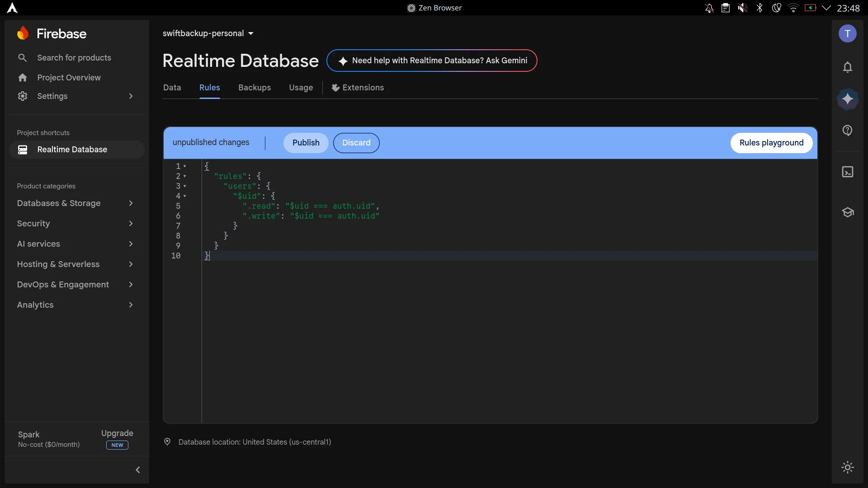
Task: Click the "unpublished changes" status text
Action: click(211, 142)
